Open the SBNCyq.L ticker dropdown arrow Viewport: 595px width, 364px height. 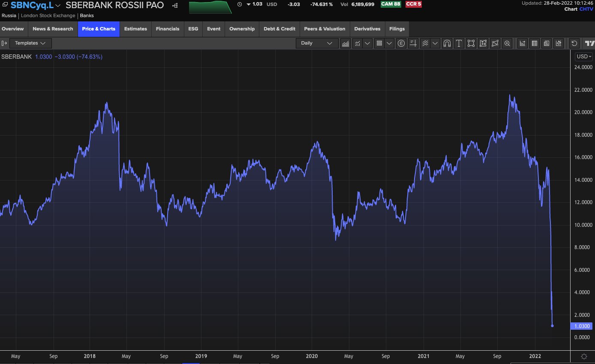tap(58, 6)
